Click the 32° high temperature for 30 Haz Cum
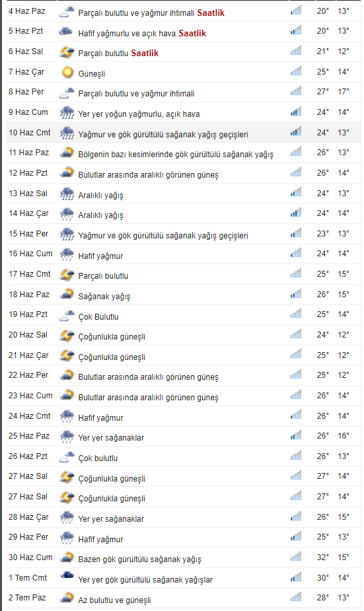The image size is (364, 611). pyautogui.click(x=322, y=557)
